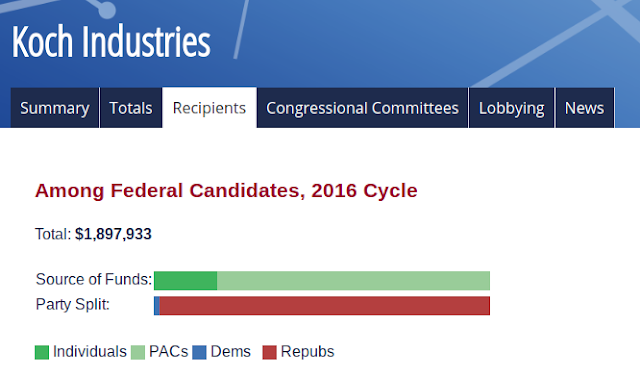Click the Among Federal Candidates heading
640x377 pixels.
point(226,191)
